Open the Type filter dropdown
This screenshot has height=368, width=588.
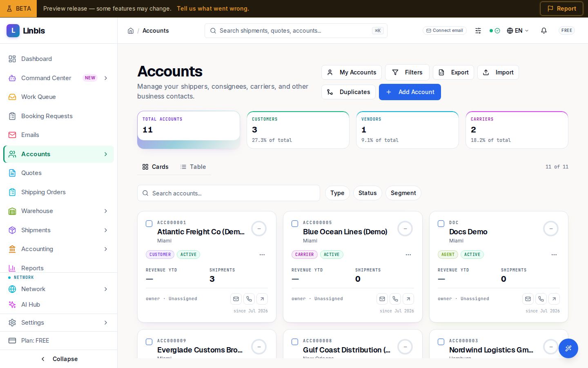click(x=337, y=193)
